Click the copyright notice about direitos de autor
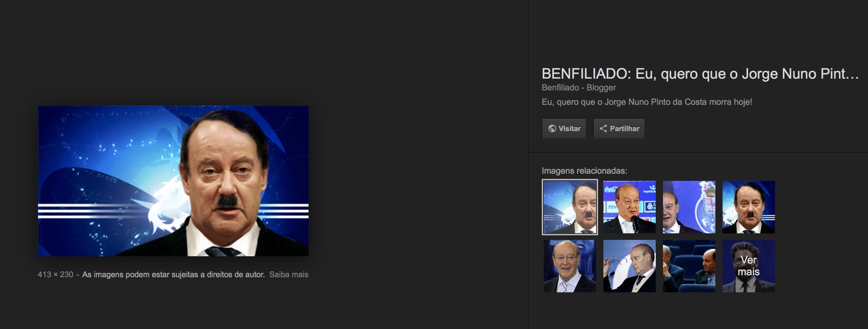Screen dimensions: 868x329 [x=174, y=274]
